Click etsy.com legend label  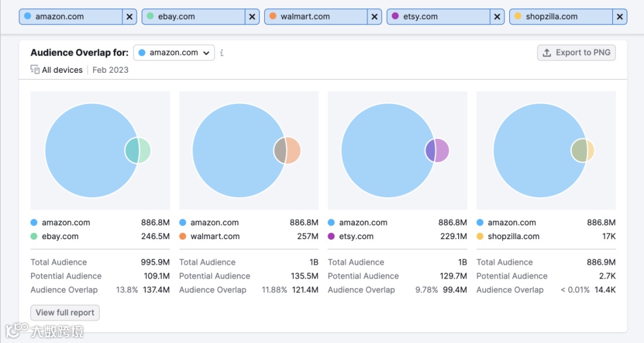click(356, 236)
